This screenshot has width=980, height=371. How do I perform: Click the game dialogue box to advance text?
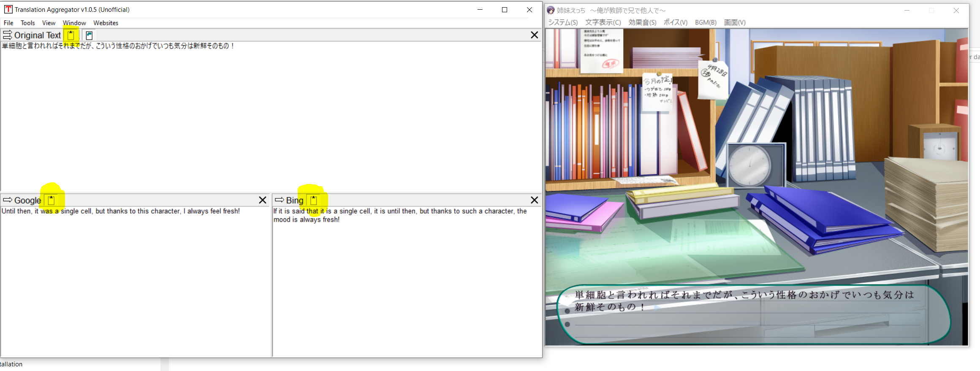[754, 314]
